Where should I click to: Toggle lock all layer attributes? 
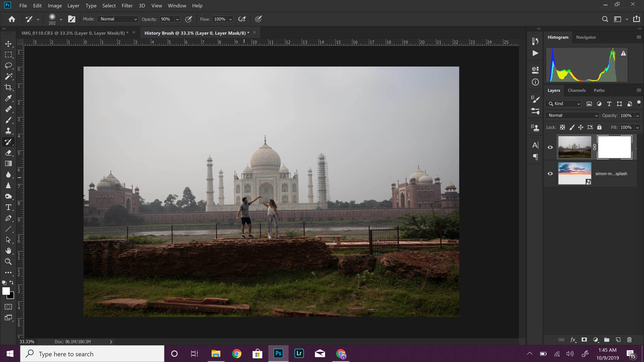(x=599, y=127)
